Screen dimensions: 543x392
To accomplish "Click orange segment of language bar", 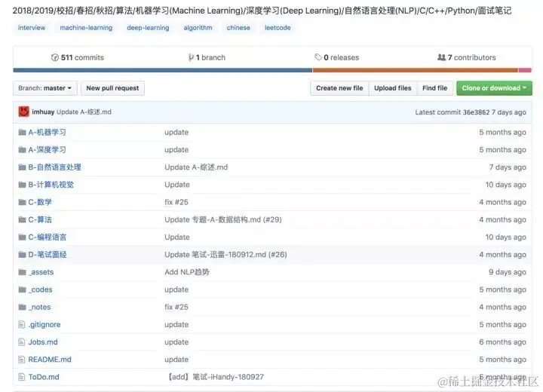I will (416, 70).
